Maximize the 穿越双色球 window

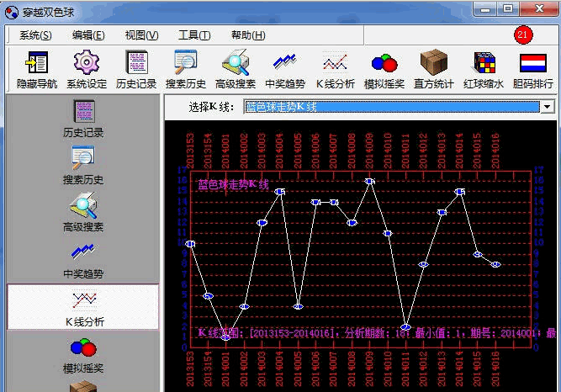[x=508, y=9]
